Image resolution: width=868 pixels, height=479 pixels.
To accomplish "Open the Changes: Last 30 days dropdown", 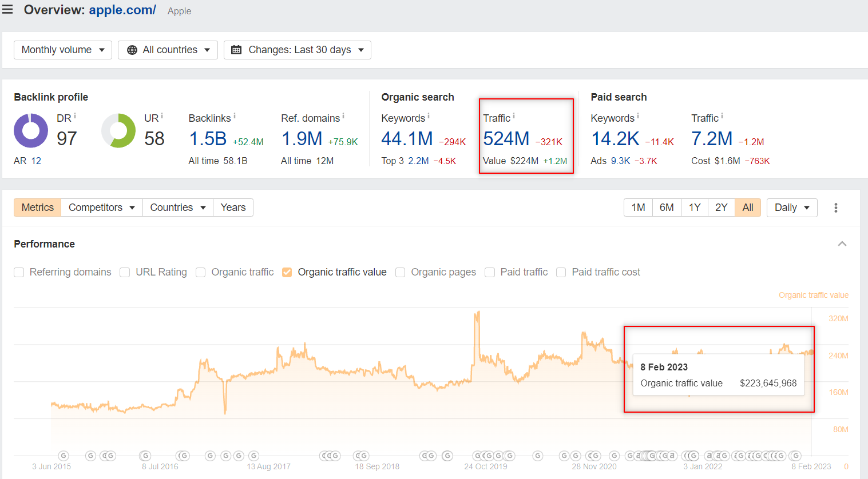I will pyautogui.click(x=298, y=50).
